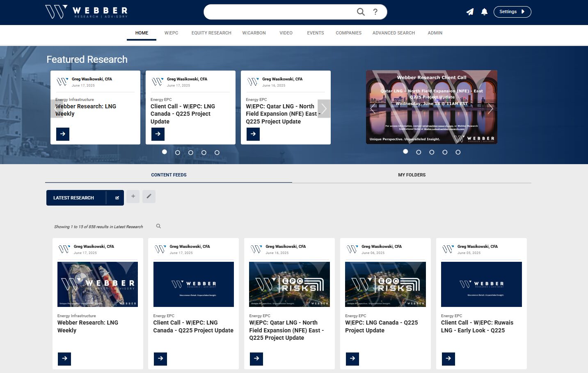
Task: Go to the HOME tab
Action: pyautogui.click(x=142, y=33)
